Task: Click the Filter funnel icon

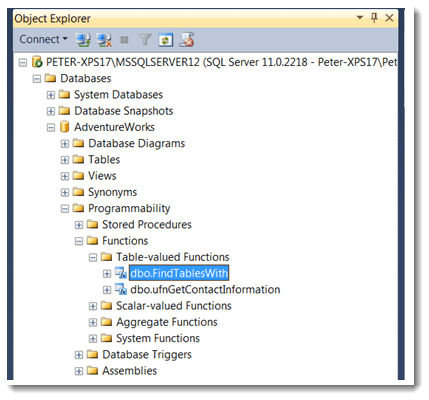Action: 145,40
